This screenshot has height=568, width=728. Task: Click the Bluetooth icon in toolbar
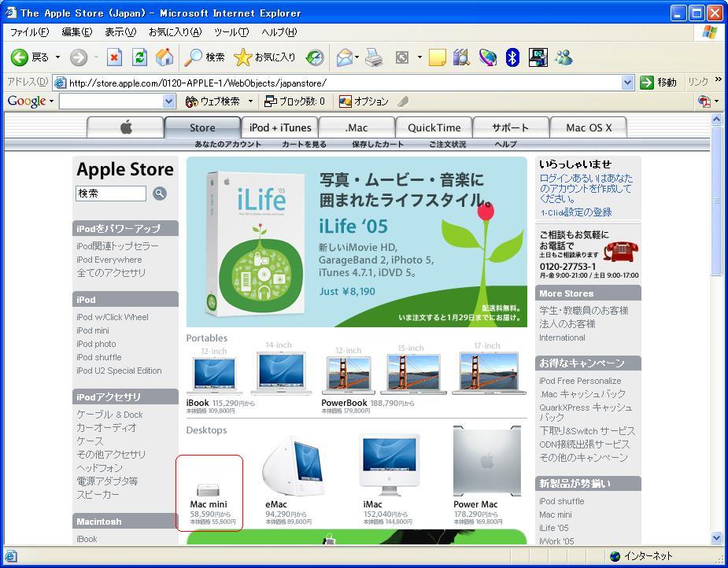(x=512, y=57)
